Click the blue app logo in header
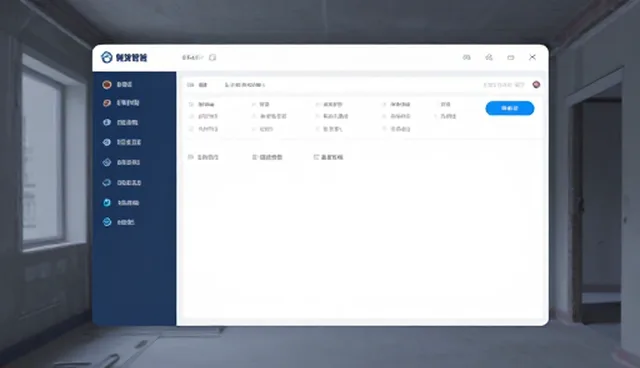The height and width of the screenshot is (368, 640). pos(107,58)
